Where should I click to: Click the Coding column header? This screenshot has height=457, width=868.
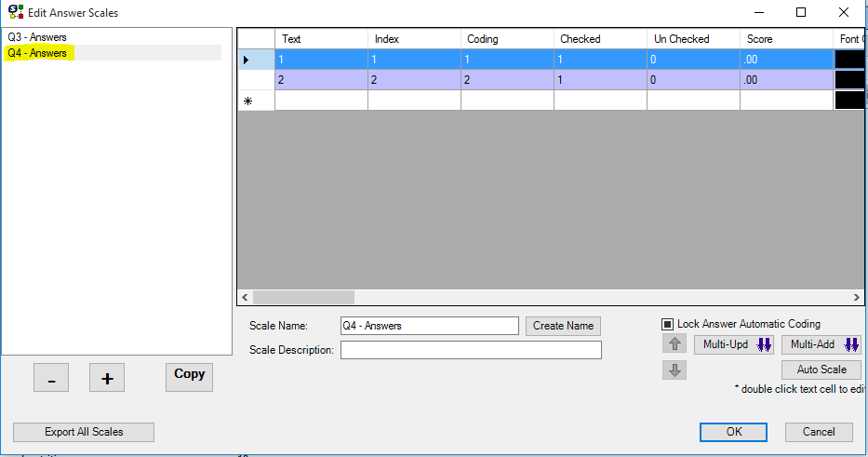(x=507, y=39)
